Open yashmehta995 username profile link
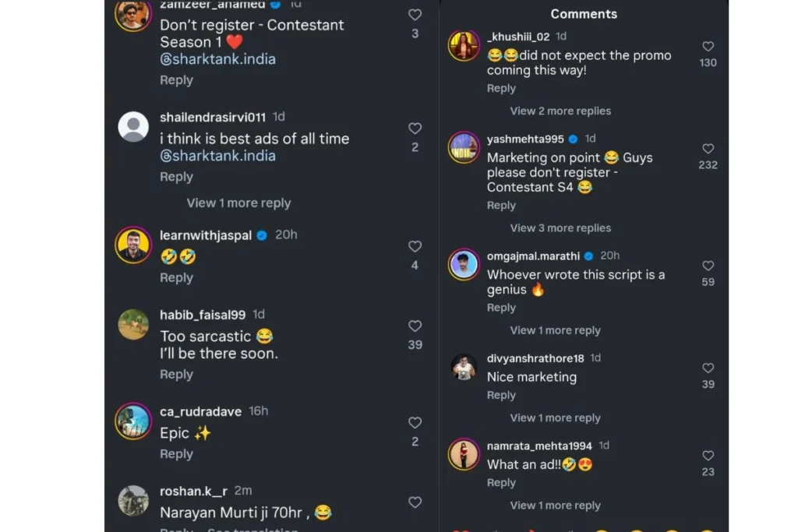 [525, 139]
